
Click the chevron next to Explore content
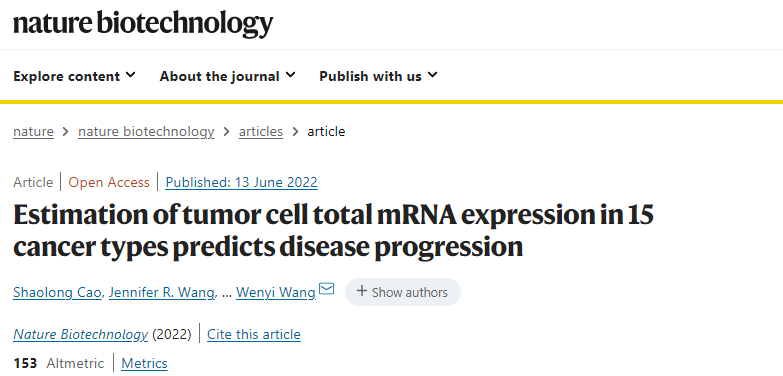(x=130, y=75)
